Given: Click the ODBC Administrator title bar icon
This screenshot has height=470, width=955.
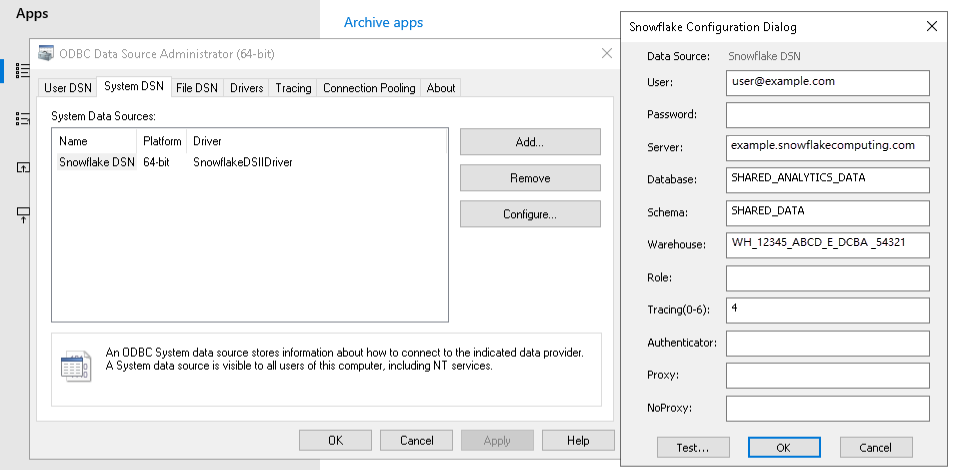Looking at the screenshot, I should [46, 54].
